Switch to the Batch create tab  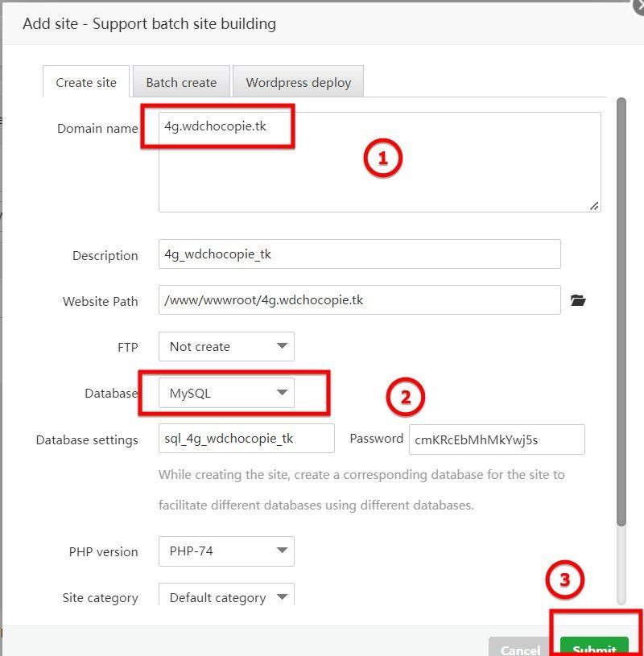pyautogui.click(x=181, y=82)
